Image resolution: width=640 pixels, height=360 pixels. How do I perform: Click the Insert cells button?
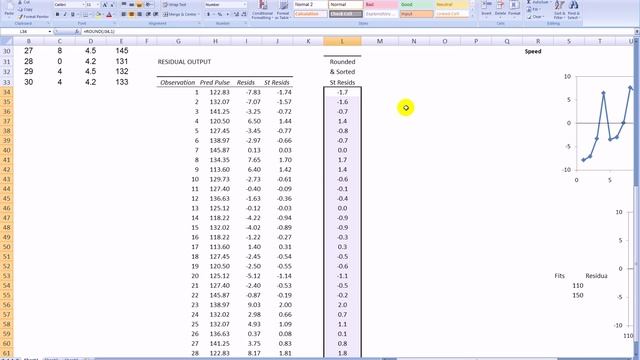[486, 9]
